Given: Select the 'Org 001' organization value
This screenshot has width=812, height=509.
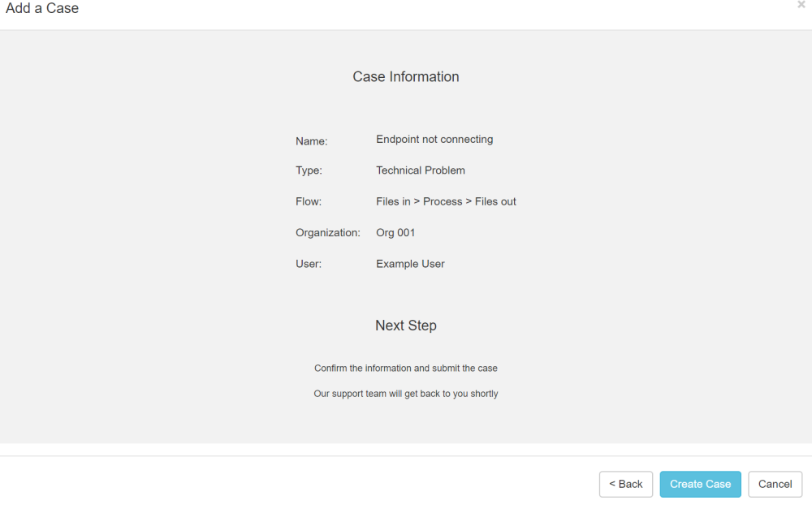Looking at the screenshot, I should (x=395, y=232).
